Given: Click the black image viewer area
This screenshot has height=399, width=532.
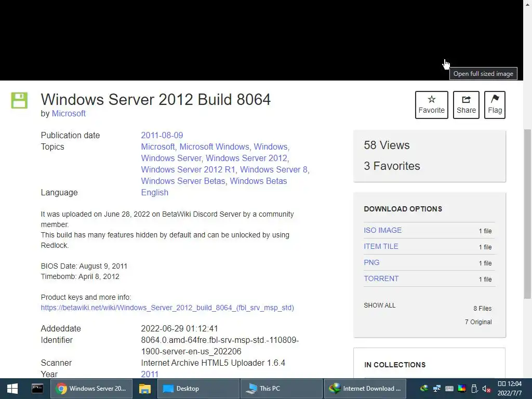Looking at the screenshot, I should [261, 40].
